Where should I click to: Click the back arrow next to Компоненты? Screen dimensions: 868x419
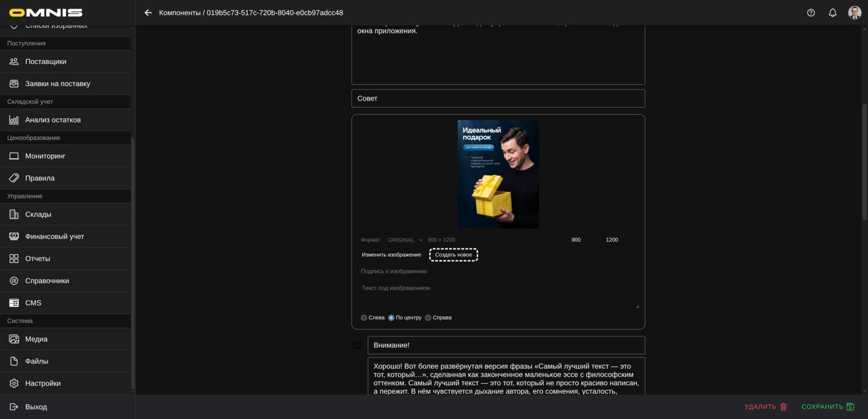[148, 13]
